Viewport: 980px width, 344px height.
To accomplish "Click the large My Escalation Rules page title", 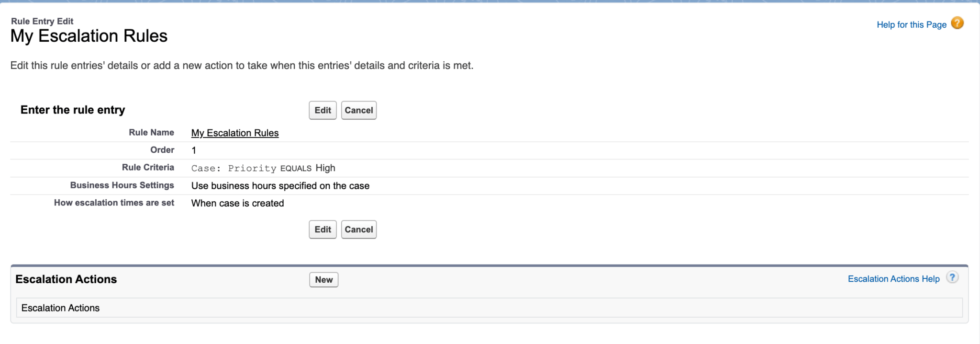I will [89, 36].
